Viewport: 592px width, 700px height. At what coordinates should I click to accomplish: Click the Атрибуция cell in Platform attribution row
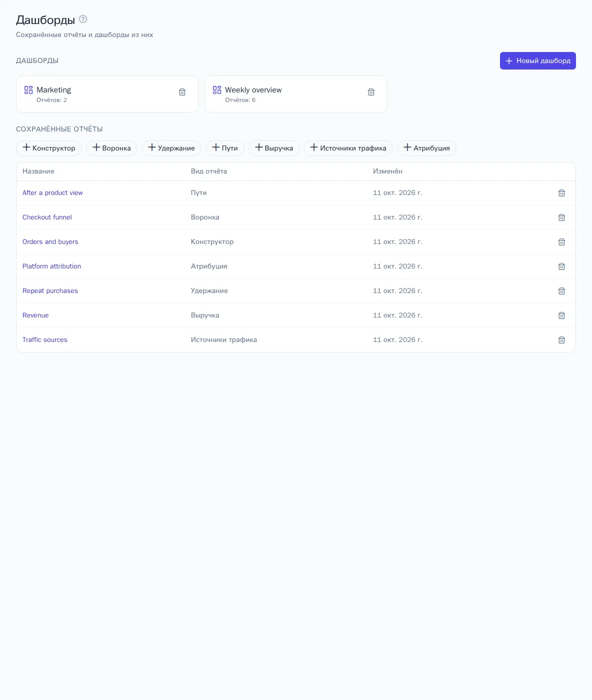coord(209,266)
